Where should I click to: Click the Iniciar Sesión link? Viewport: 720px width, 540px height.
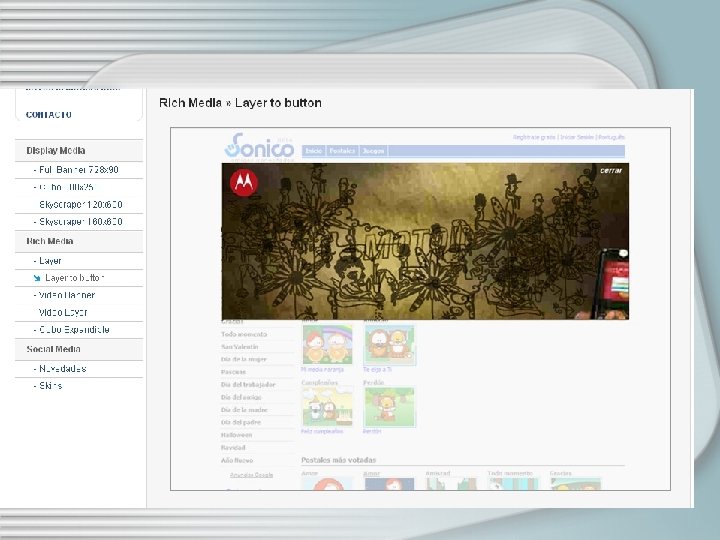[x=577, y=137]
